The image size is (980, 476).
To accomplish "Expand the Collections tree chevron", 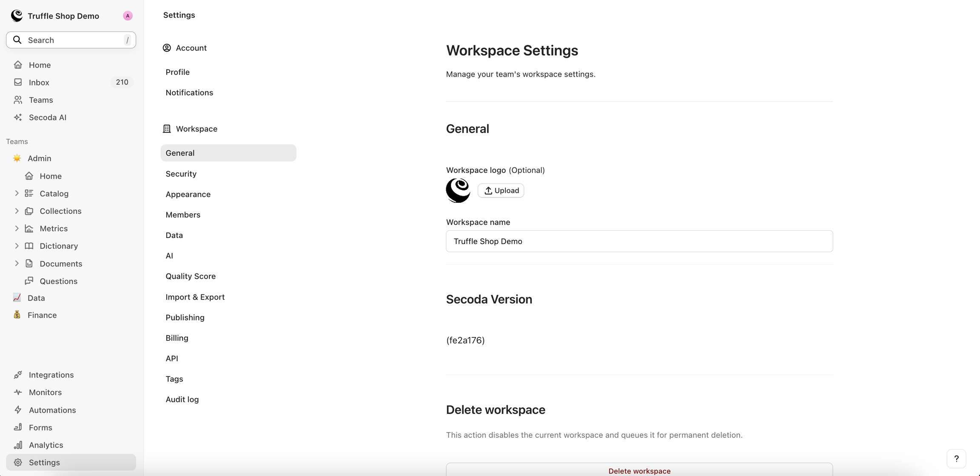I will 17,211.
